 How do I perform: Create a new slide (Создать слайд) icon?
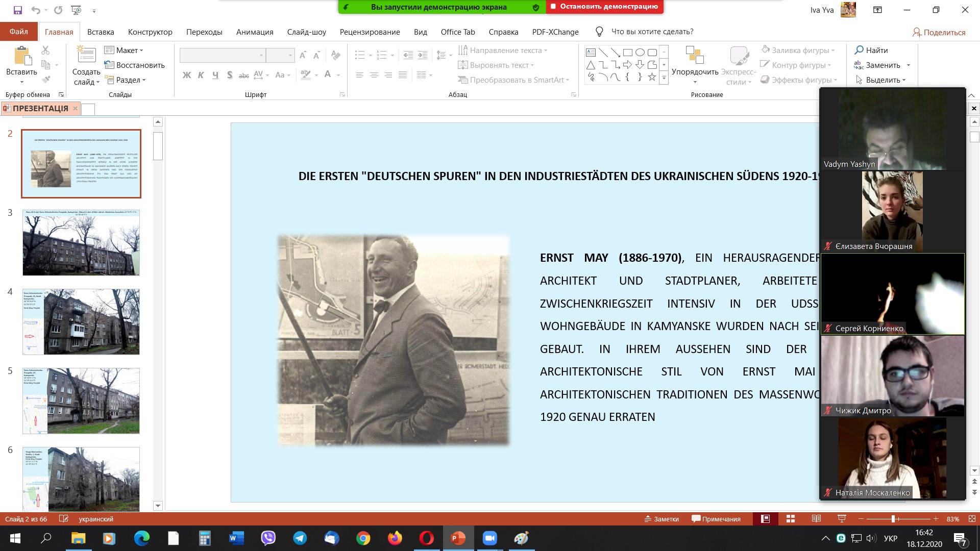(86, 55)
